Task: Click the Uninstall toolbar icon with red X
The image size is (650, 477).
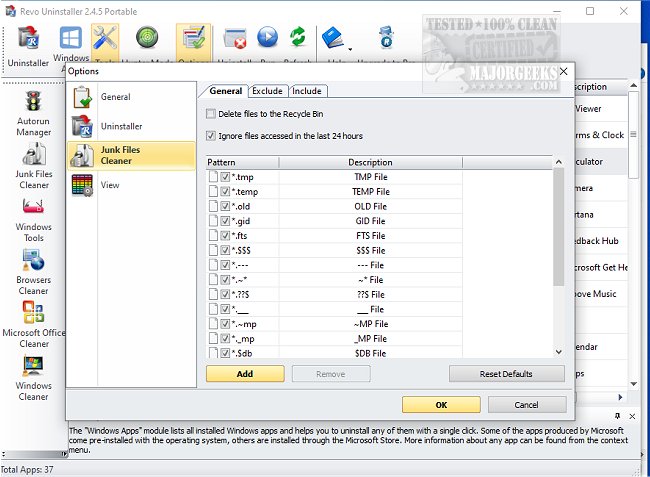Action: tap(235, 39)
